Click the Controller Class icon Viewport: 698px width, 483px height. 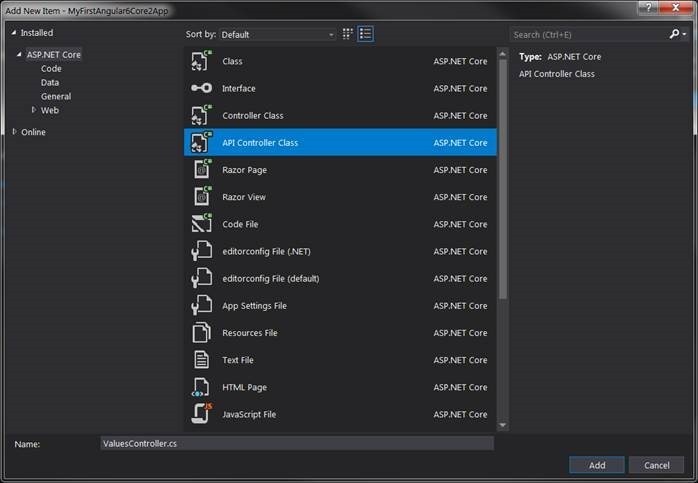201,115
